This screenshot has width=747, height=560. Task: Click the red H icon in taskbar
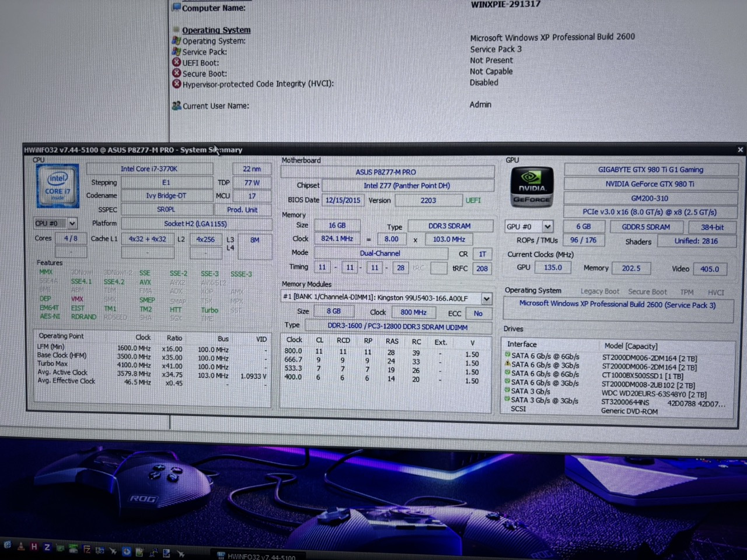click(34, 547)
